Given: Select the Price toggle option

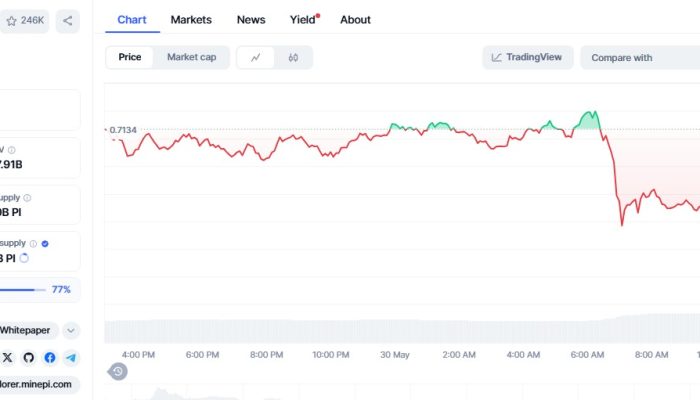Looking at the screenshot, I should pyautogui.click(x=130, y=58).
